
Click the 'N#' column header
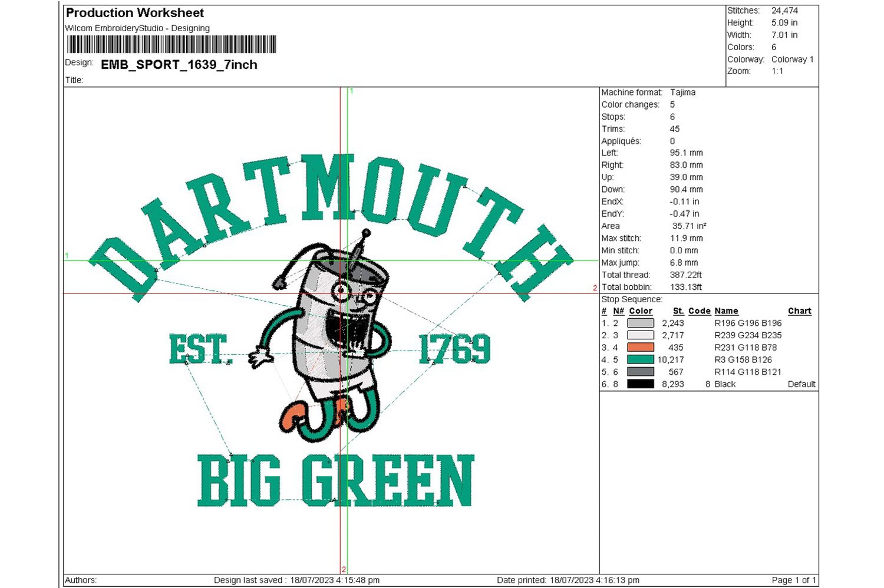(x=619, y=311)
